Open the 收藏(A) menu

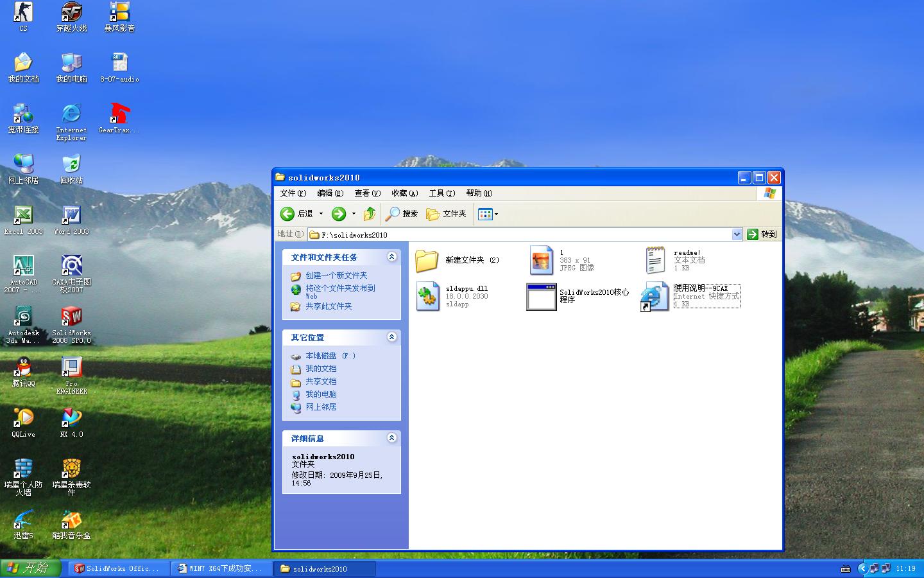click(404, 193)
